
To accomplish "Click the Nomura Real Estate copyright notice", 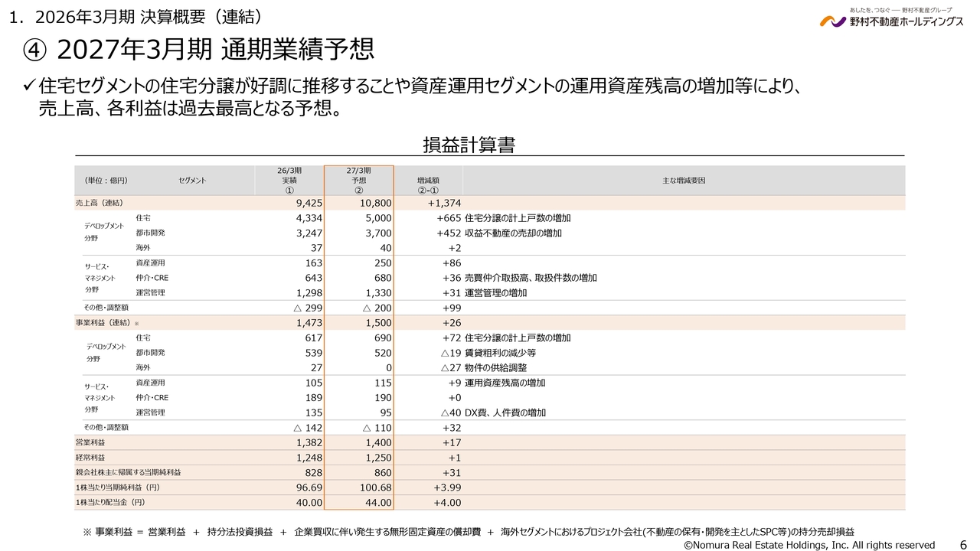I will (808, 545).
